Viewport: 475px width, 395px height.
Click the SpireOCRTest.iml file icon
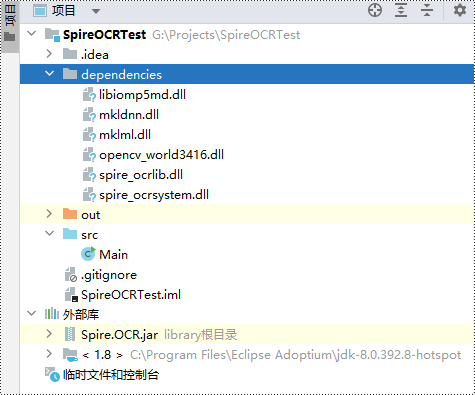[x=71, y=295]
